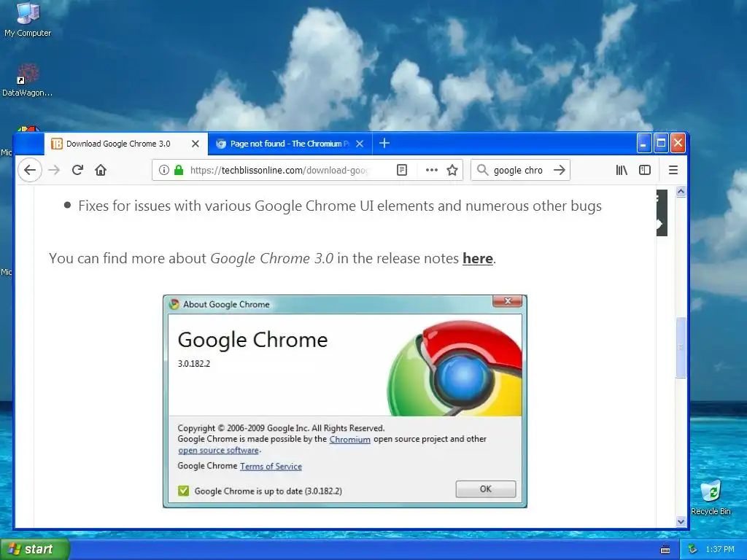747x560 pixels.
Task: Click the 'Fixes for issues' bullet text
Action: click(340, 206)
